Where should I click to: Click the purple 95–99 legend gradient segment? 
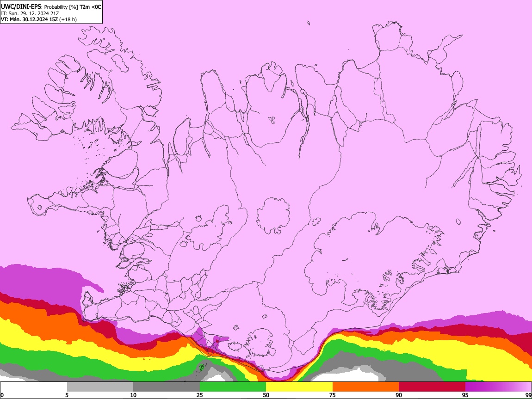pos(498,387)
